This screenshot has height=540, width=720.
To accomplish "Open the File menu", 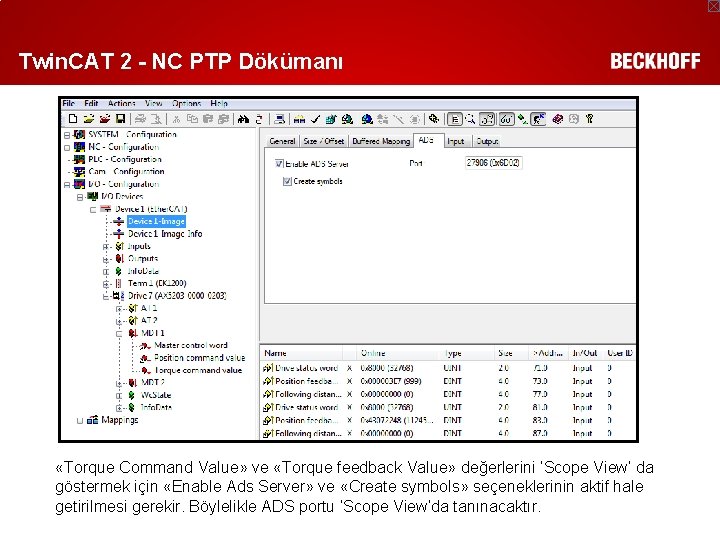I will (69, 103).
